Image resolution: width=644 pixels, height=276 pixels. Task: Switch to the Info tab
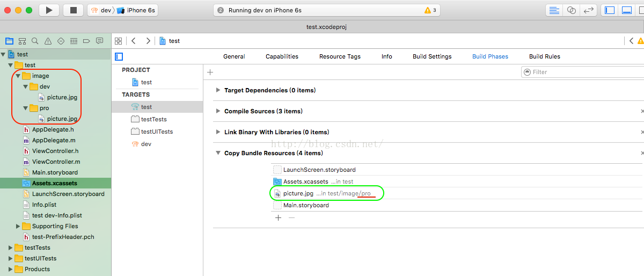coord(386,56)
